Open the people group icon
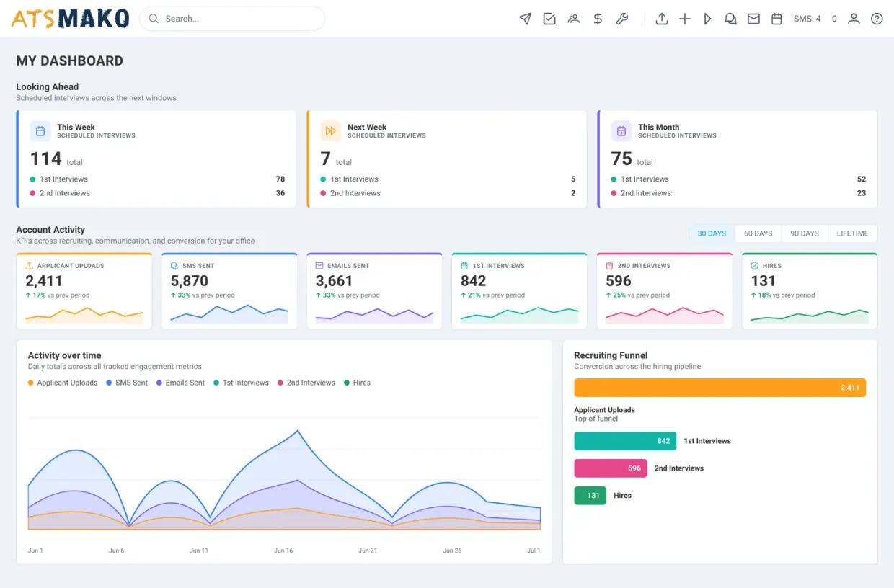The width and height of the screenshot is (894, 588). tap(574, 19)
